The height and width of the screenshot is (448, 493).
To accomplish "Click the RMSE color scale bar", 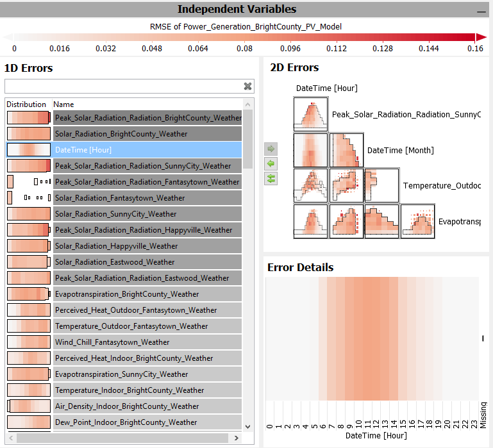I will point(244,37).
